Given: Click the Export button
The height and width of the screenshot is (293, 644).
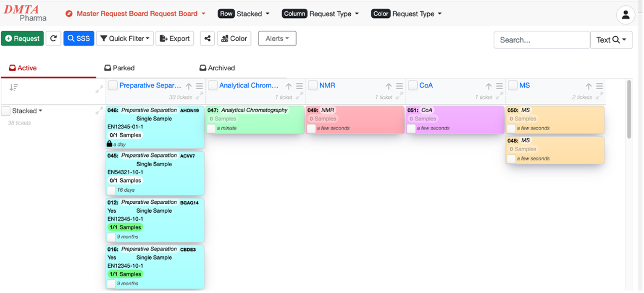Looking at the screenshot, I should coord(174,38).
